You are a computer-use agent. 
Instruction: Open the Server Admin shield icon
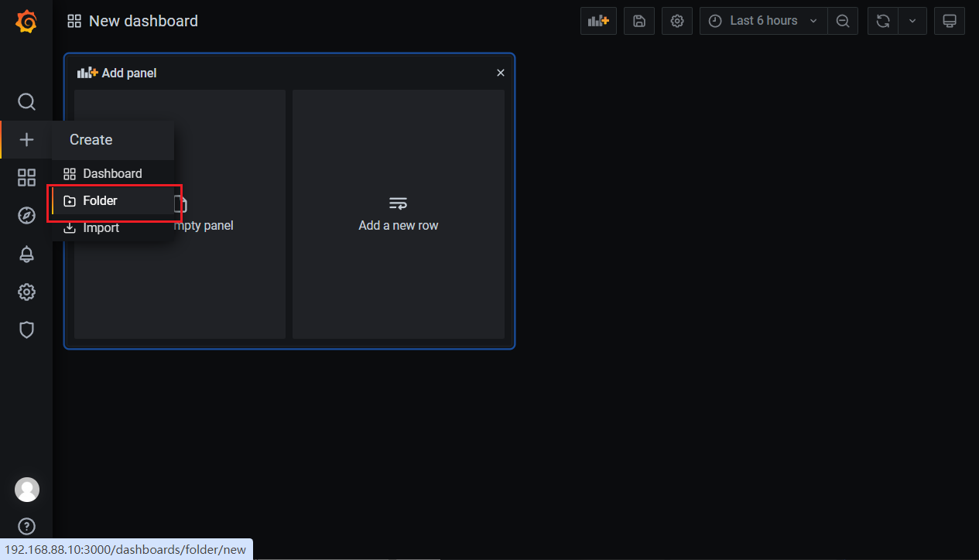26,330
